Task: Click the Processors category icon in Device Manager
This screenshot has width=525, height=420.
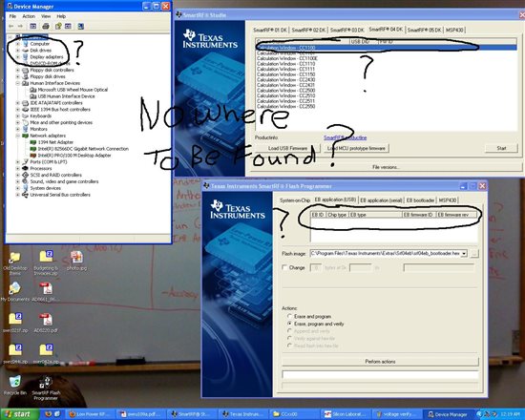Action: tap(25, 168)
